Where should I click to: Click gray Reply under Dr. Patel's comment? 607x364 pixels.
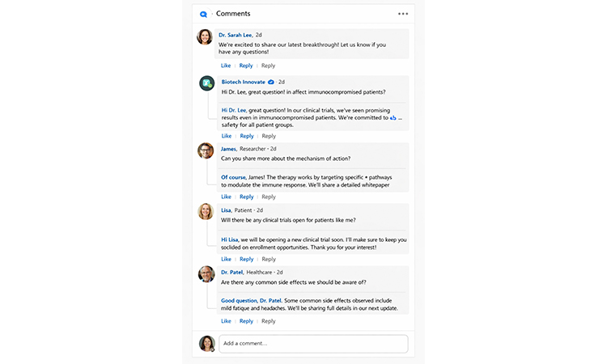pyautogui.click(x=268, y=321)
